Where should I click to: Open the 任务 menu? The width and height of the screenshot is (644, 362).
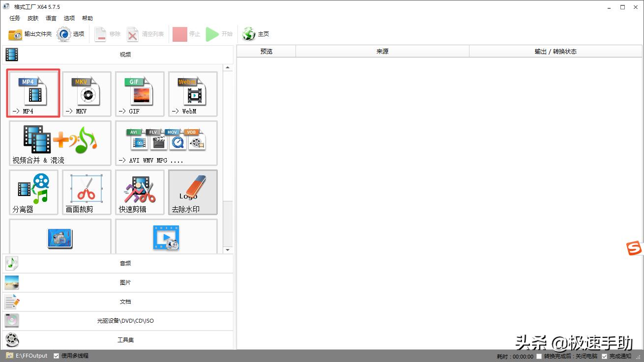click(x=15, y=18)
